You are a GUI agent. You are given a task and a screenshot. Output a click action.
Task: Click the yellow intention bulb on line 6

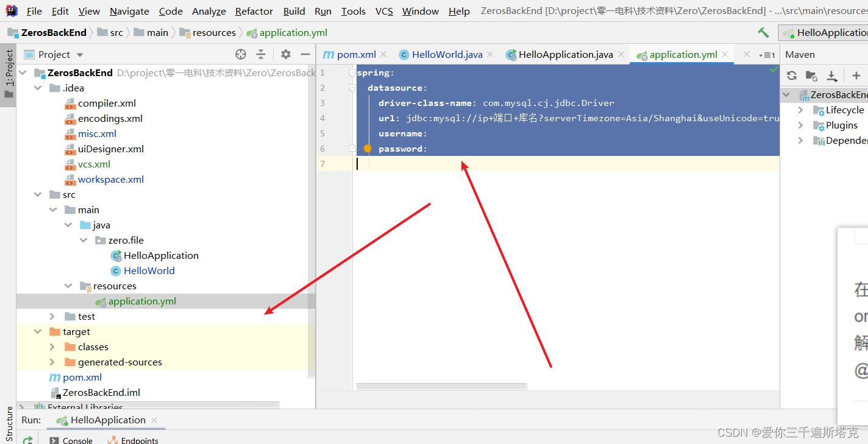tap(368, 149)
